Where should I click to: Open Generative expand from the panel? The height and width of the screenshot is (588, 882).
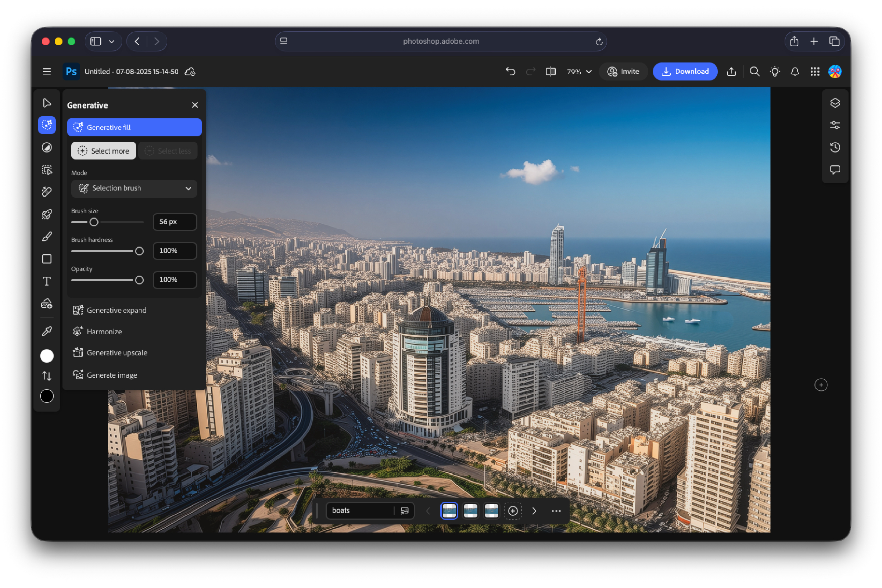point(116,310)
